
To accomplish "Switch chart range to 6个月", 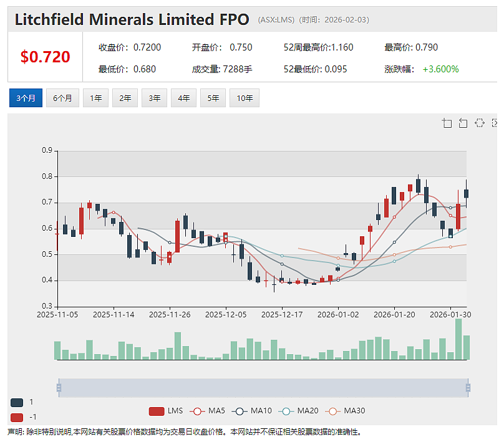I will (x=62, y=98).
